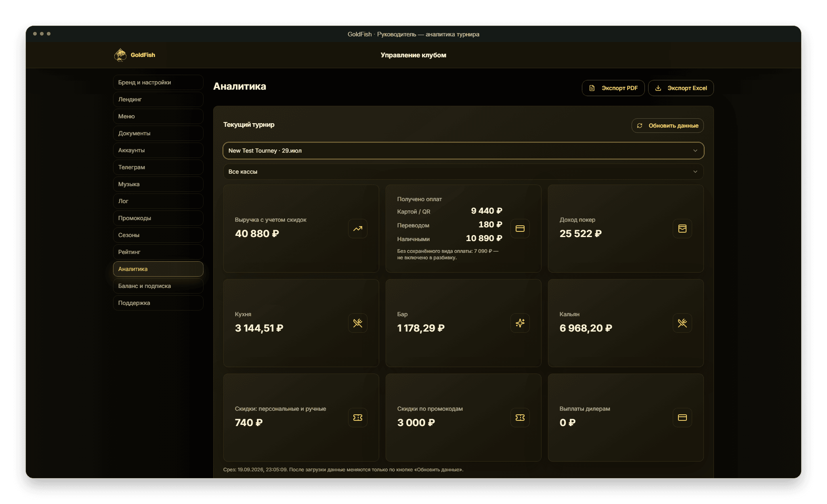This screenshot has width=827, height=504.
Task: Click the icon on Кальян card
Action: 682,323
